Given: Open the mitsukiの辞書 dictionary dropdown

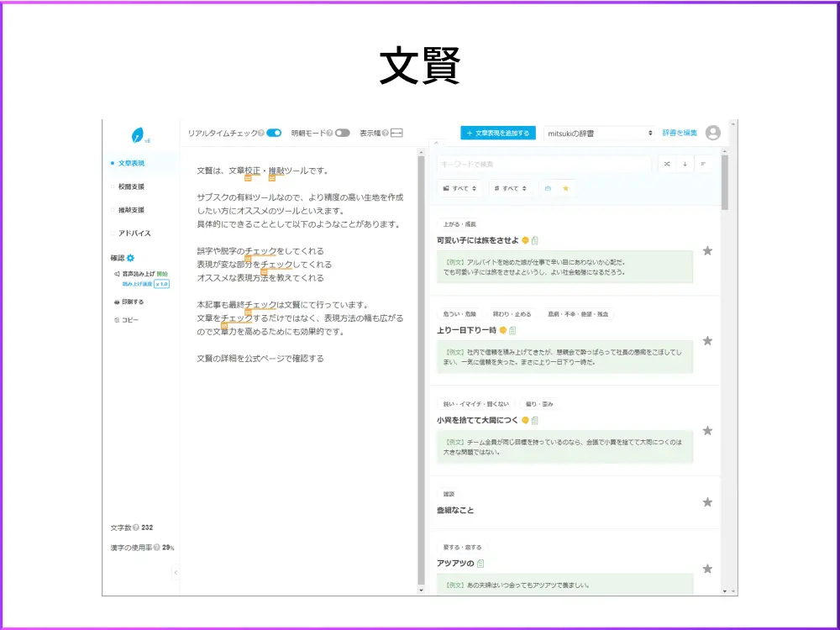Looking at the screenshot, I should pyautogui.click(x=596, y=133).
